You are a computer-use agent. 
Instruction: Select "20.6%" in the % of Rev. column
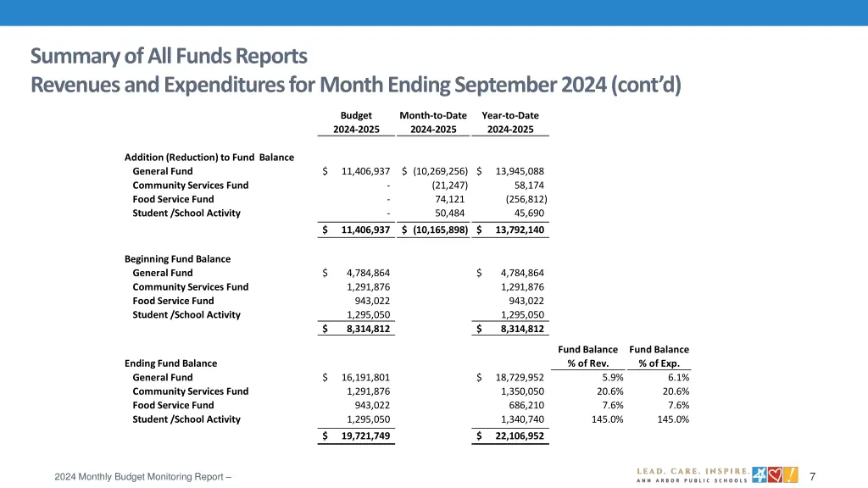coord(610,391)
